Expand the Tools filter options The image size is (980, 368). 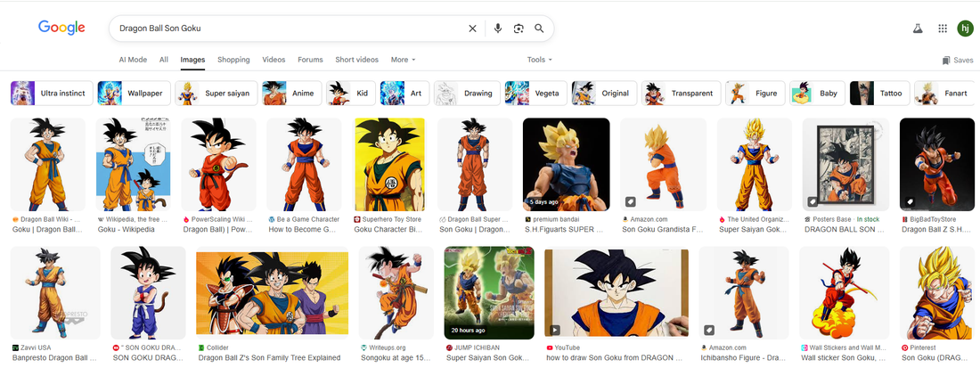(x=539, y=60)
